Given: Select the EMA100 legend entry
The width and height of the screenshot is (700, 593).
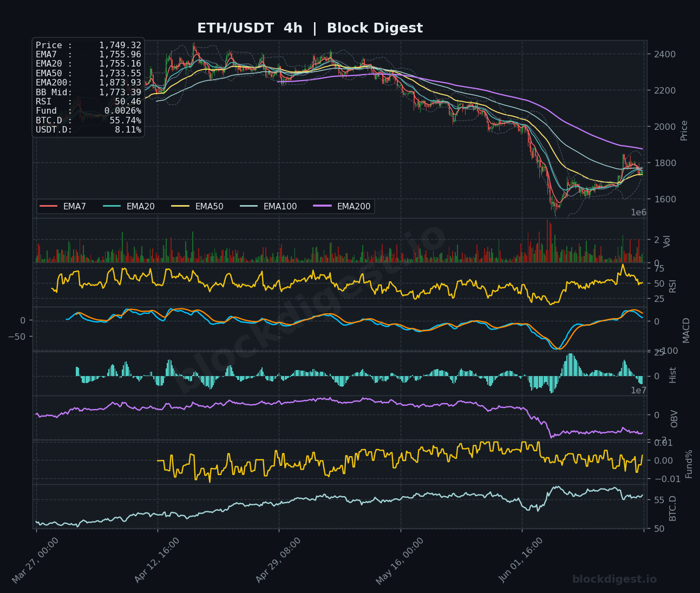Looking at the screenshot, I should pos(269,207).
